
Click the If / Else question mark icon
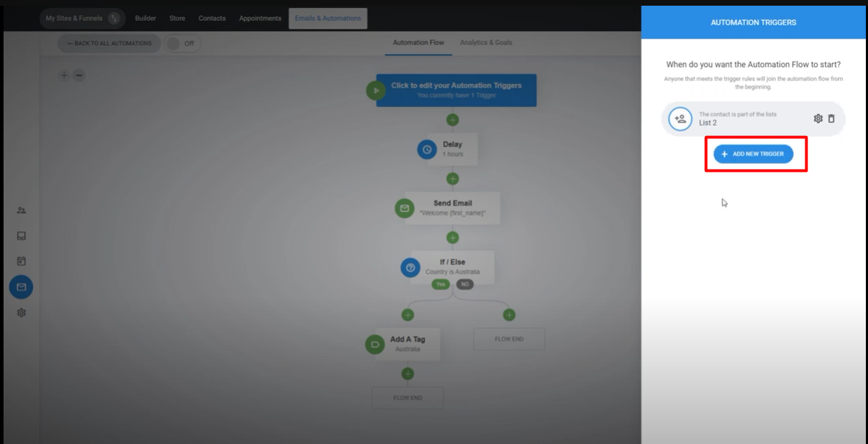(410, 267)
